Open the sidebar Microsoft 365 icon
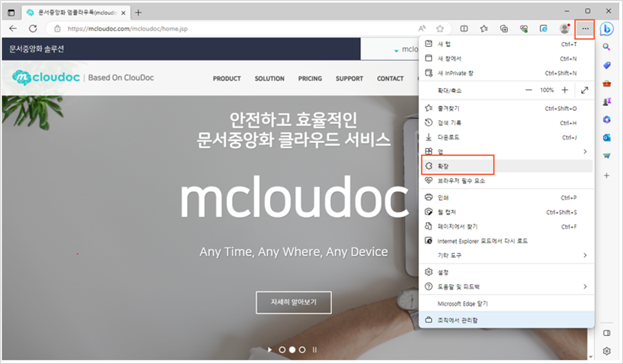This screenshot has width=623, height=364. coord(606,120)
